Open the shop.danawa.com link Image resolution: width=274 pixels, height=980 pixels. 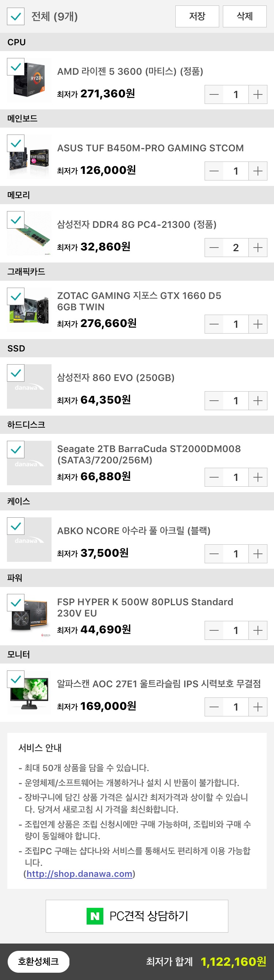tap(79, 874)
